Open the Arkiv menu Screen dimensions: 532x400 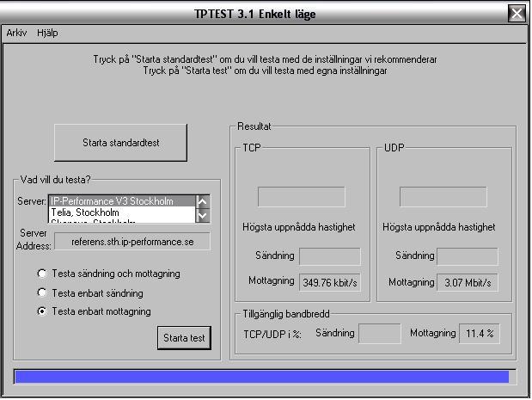pos(16,33)
